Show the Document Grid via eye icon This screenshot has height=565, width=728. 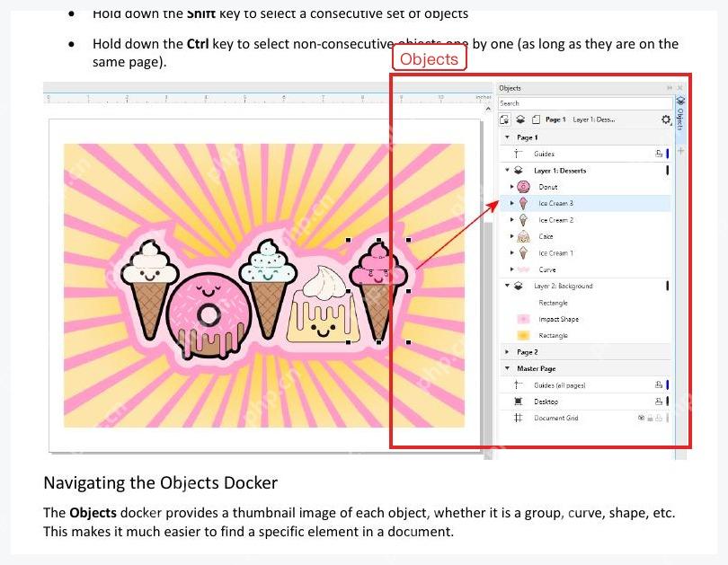click(x=641, y=418)
